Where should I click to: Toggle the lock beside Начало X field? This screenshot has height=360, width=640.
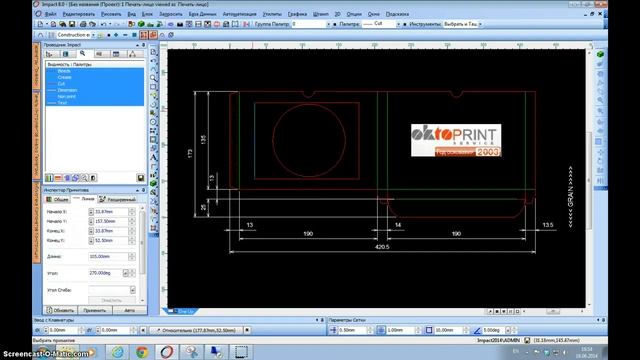pos(91,212)
